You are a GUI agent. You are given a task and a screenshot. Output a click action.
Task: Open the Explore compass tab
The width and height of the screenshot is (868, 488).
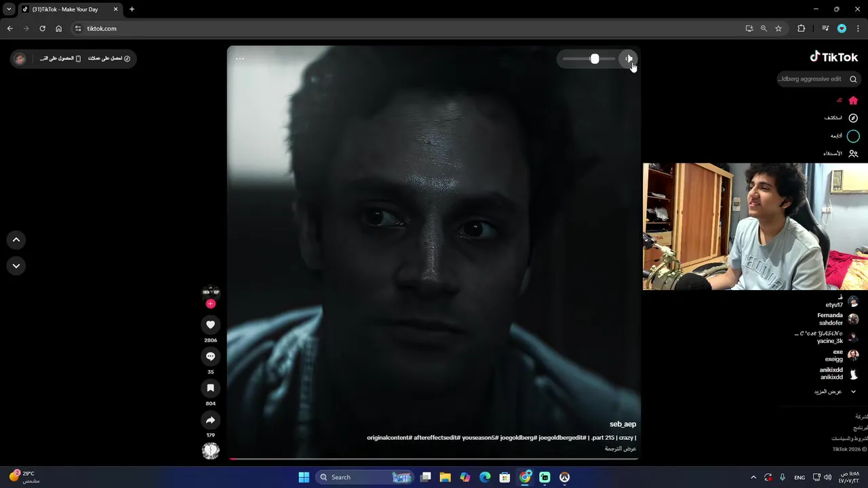842,118
